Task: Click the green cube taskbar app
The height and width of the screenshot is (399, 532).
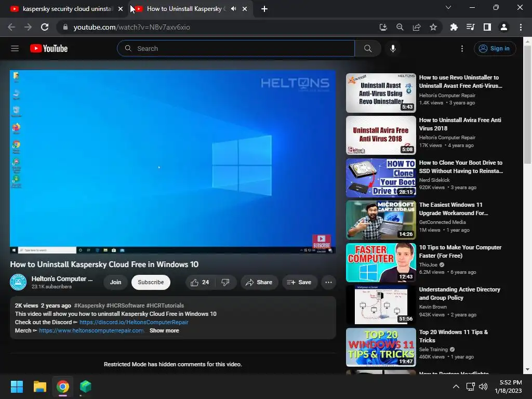Action: tap(86, 387)
